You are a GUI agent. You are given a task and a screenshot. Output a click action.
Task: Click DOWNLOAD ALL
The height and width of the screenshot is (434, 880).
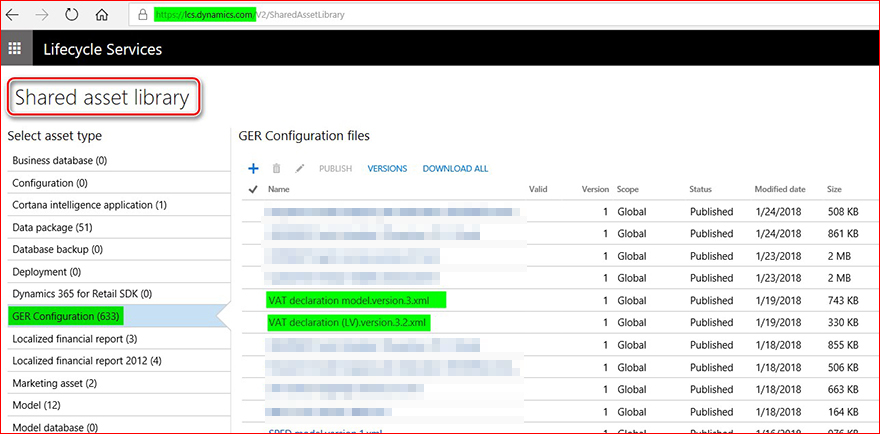(455, 168)
